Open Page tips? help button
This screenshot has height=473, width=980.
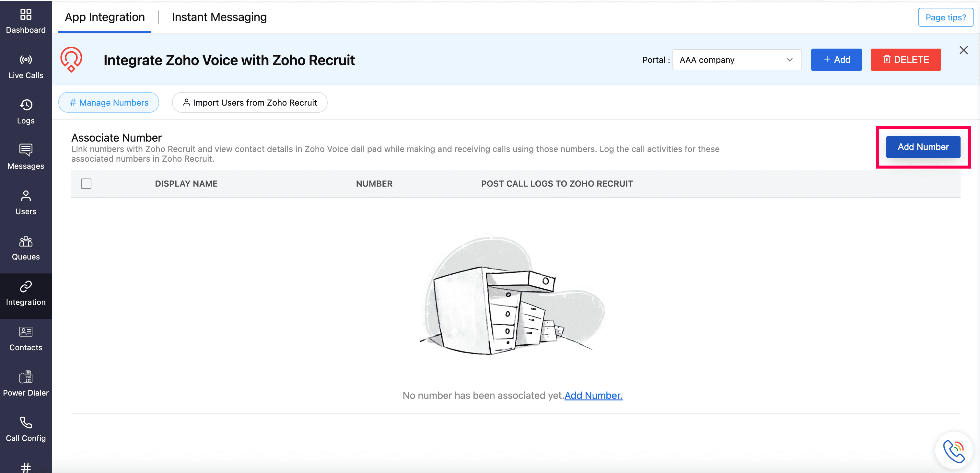(x=945, y=17)
